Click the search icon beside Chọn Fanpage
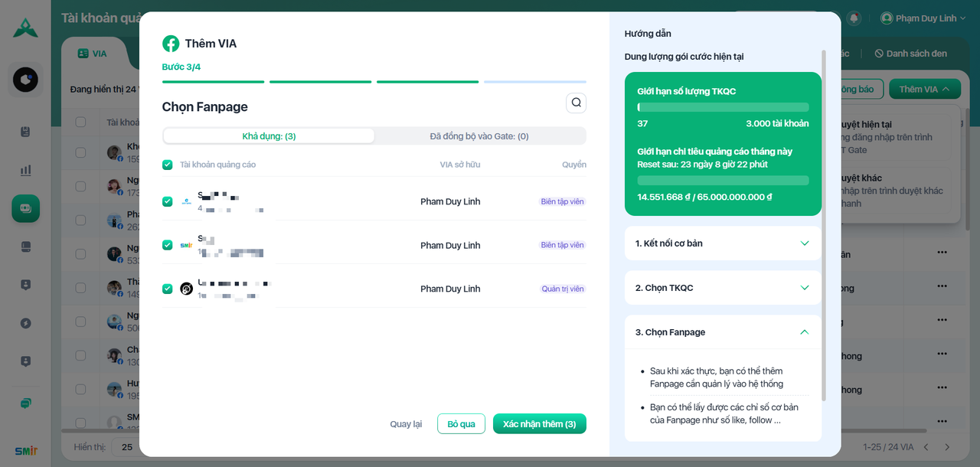The width and height of the screenshot is (980, 467). pos(576,103)
